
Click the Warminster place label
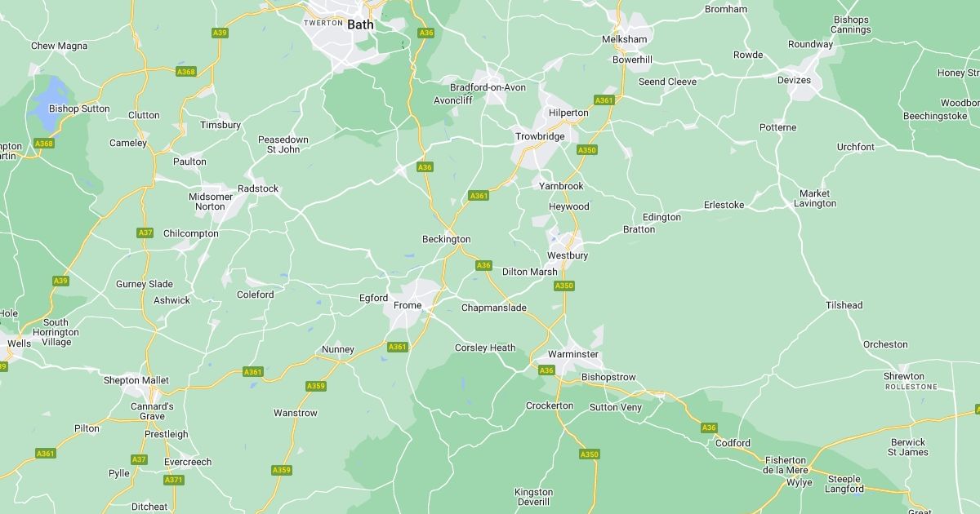tap(572, 354)
